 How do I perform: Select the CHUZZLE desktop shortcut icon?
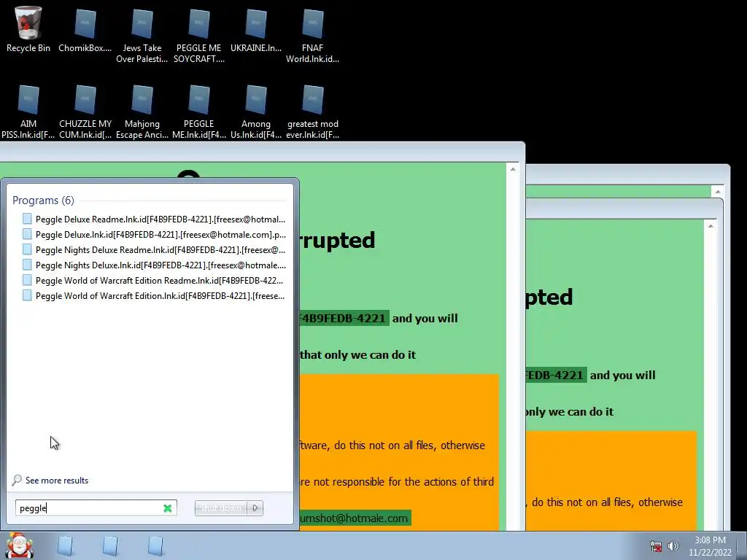coord(85,112)
